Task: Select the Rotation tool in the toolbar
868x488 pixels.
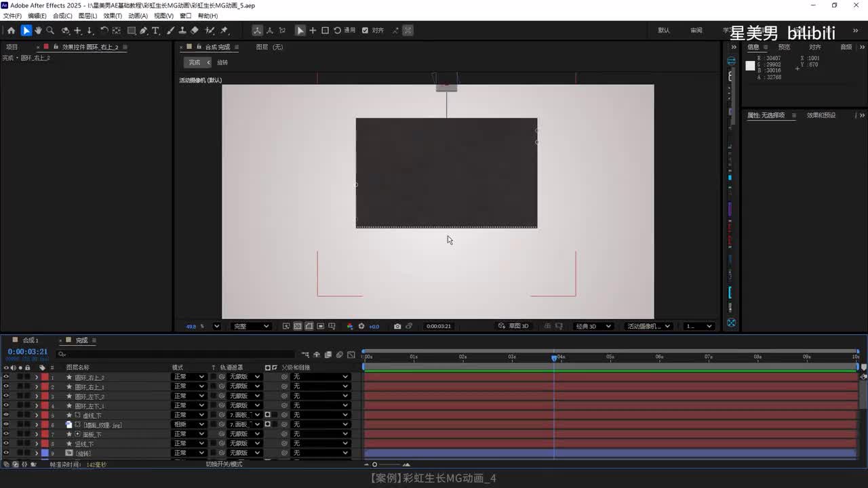Action: 104,30
